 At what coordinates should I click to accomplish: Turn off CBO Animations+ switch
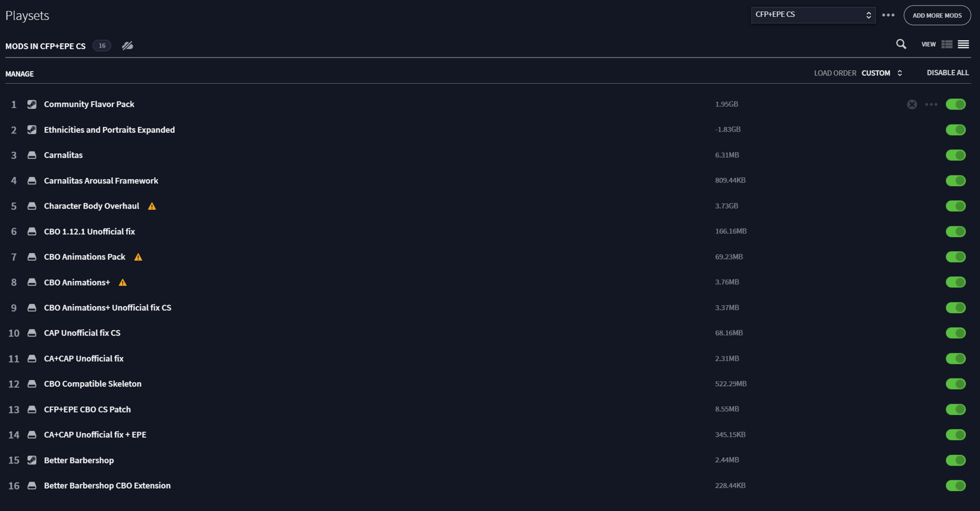pyautogui.click(x=955, y=283)
